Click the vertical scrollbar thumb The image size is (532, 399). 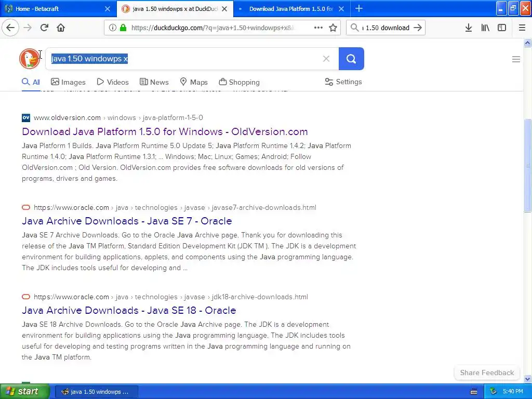[527, 166]
